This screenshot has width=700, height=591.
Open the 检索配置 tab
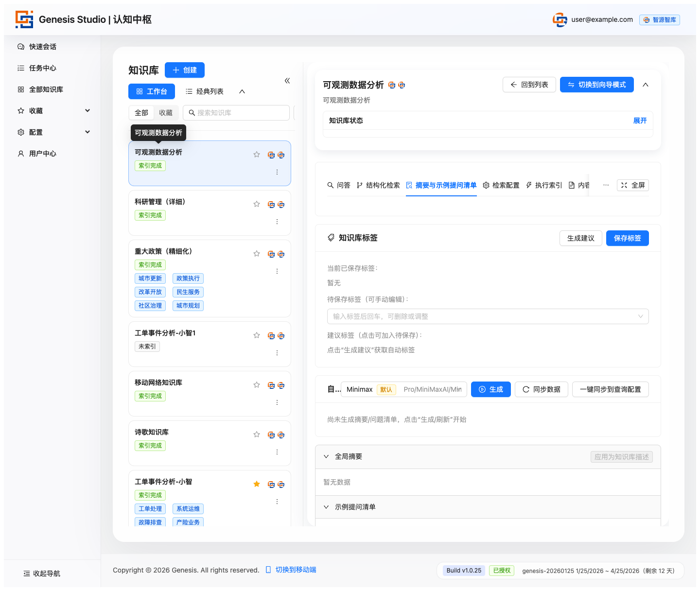pos(501,185)
